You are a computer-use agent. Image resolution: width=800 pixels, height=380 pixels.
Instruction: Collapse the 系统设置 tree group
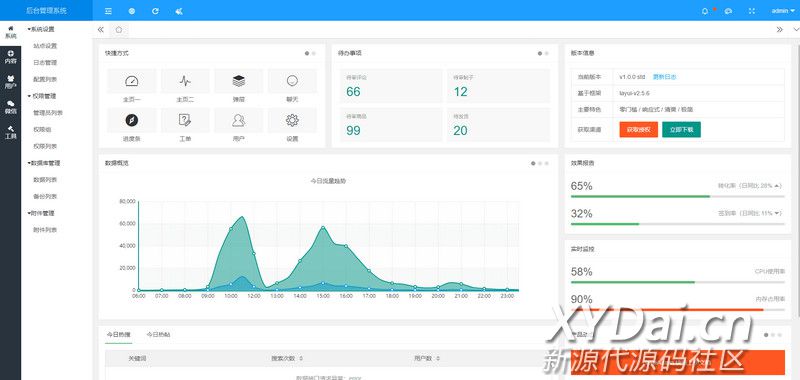(x=41, y=29)
